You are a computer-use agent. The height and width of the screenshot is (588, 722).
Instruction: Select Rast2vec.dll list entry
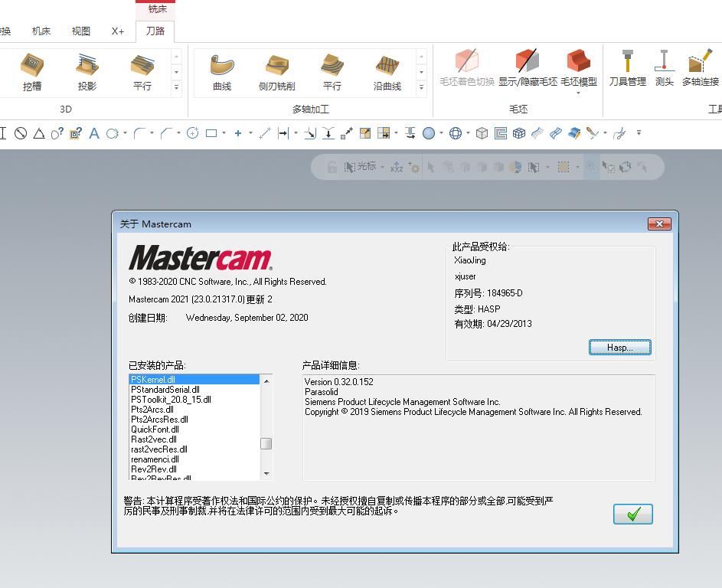tap(194, 439)
